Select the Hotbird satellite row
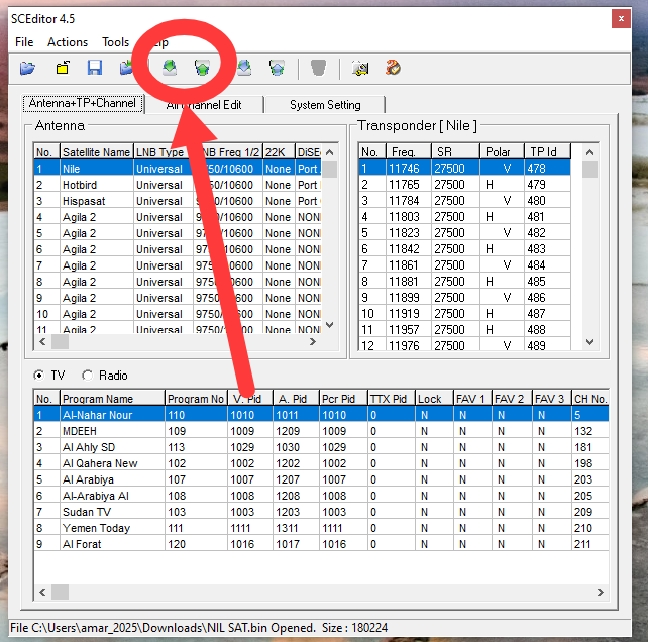The image size is (648, 642). click(96, 185)
